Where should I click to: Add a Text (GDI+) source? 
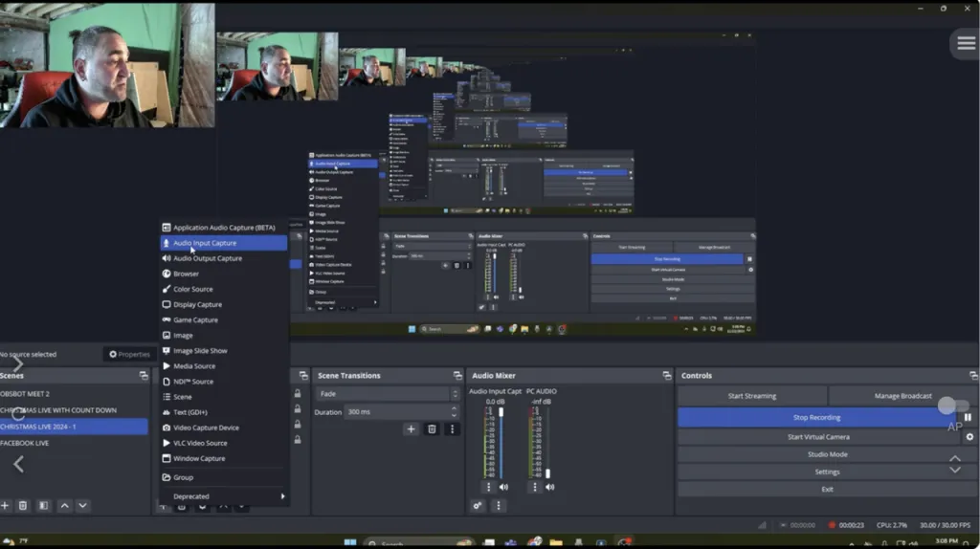[223, 412]
